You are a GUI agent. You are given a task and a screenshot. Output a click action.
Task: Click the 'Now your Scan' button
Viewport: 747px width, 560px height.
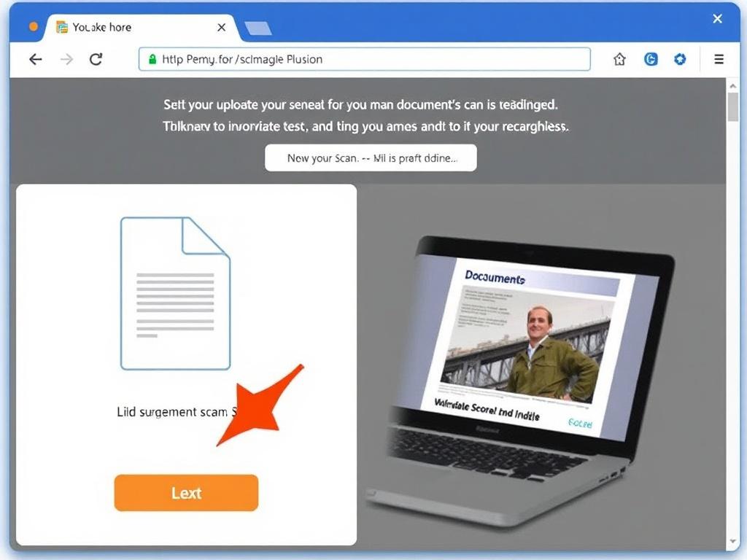[371, 158]
